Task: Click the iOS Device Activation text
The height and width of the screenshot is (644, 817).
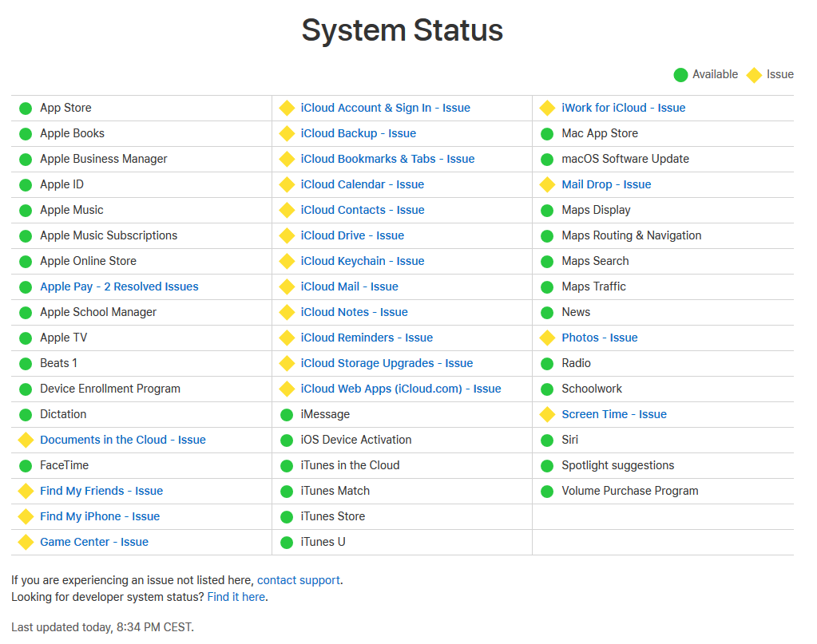Action: click(356, 440)
